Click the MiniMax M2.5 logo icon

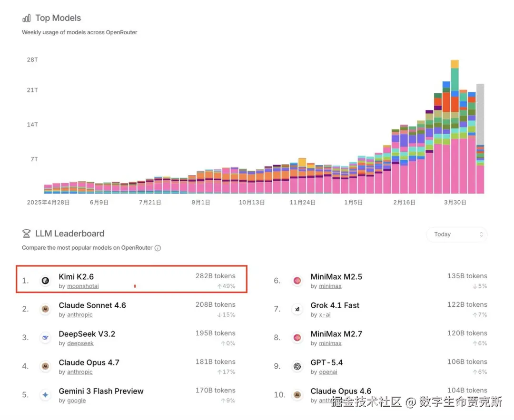[297, 281]
